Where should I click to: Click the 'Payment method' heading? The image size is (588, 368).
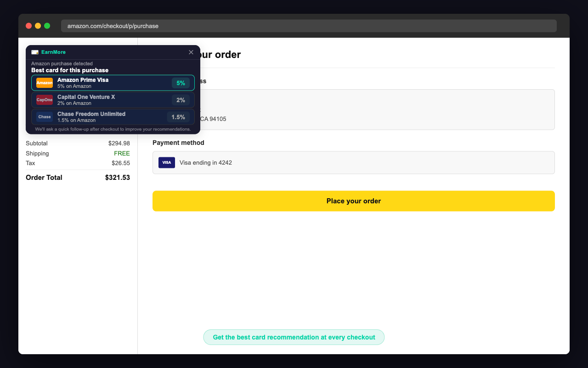tap(178, 143)
